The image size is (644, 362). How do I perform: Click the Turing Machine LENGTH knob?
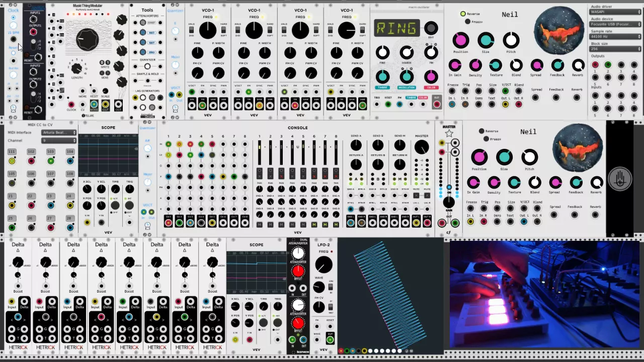(76, 68)
